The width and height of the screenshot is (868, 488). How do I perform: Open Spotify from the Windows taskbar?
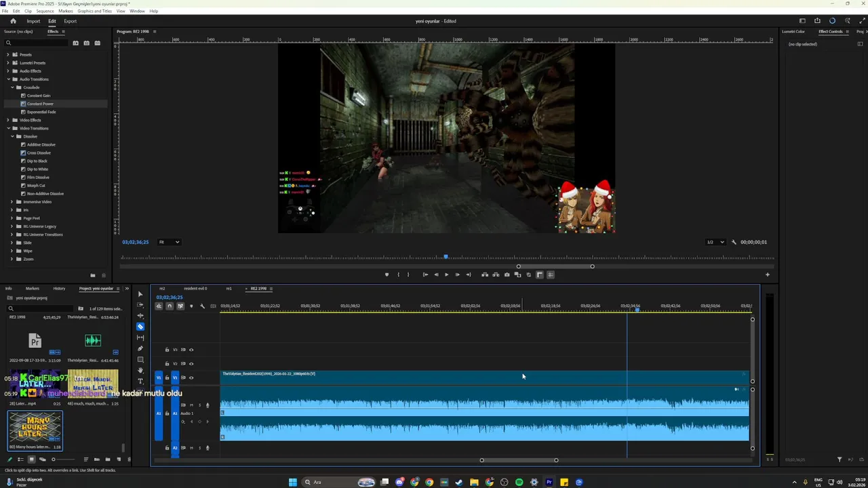pos(519,483)
